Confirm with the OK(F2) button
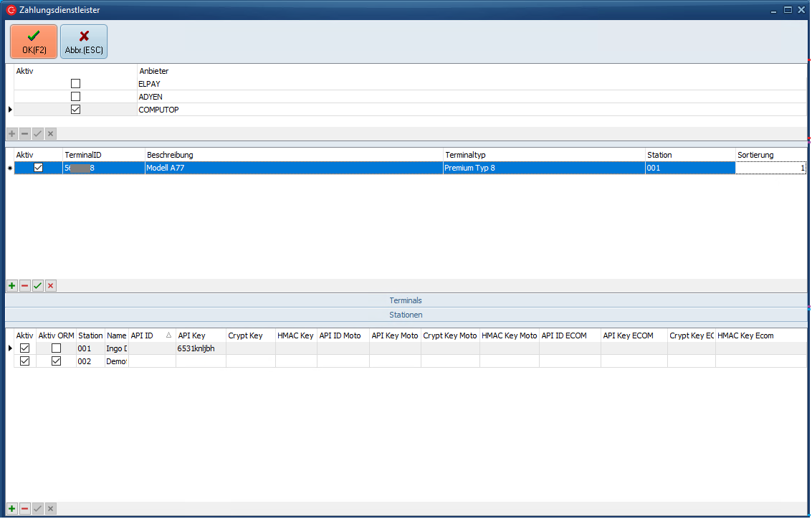The height and width of the screenshot is (519, 812). coord(34,42)
